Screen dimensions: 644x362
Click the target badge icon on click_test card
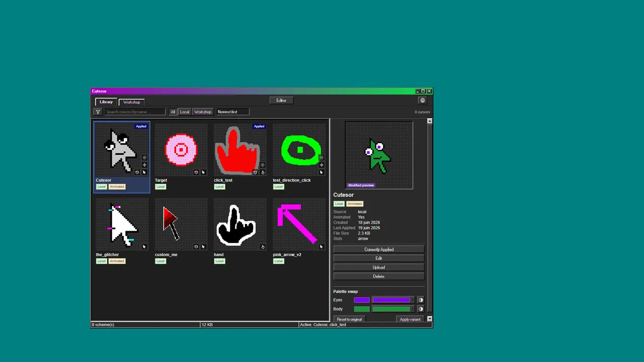(x=263, y=165)
